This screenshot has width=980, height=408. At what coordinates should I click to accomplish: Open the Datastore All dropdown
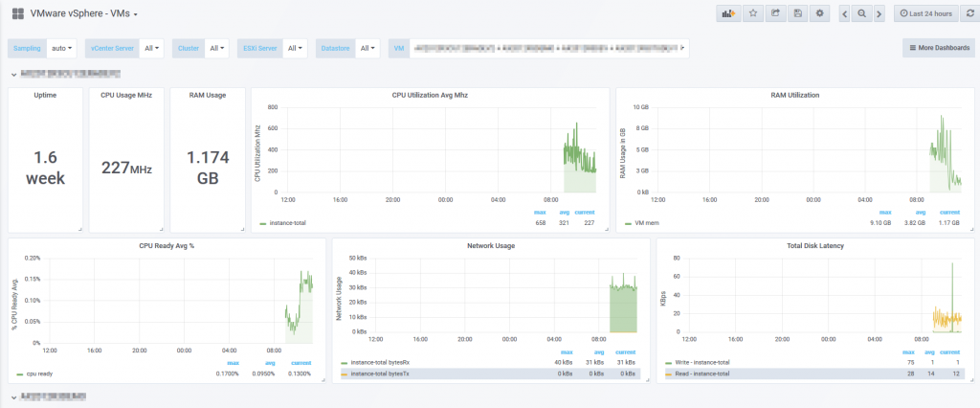(x=367, y=48)
